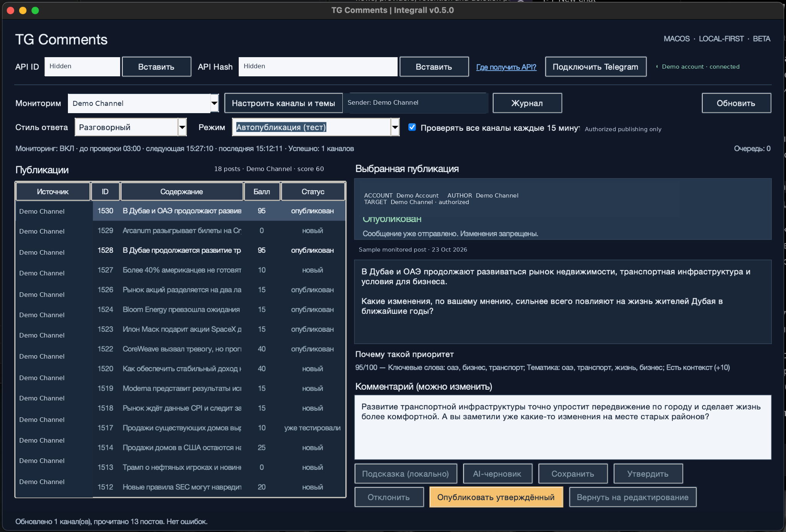Sort by Статус column header
Viewport: 786px width, 532px height.
coord(313,191)
